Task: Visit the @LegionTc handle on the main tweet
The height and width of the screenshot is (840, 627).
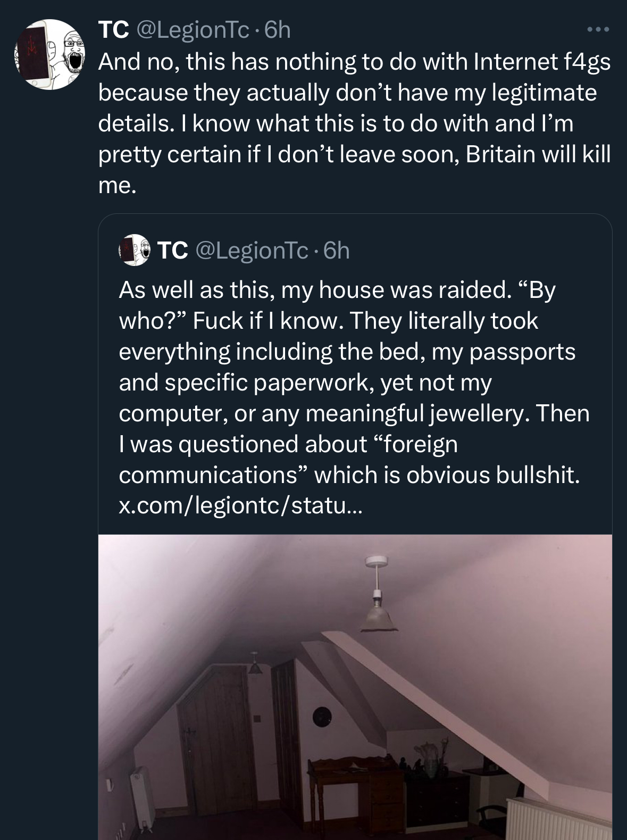Action: click(x=194, y=30)
